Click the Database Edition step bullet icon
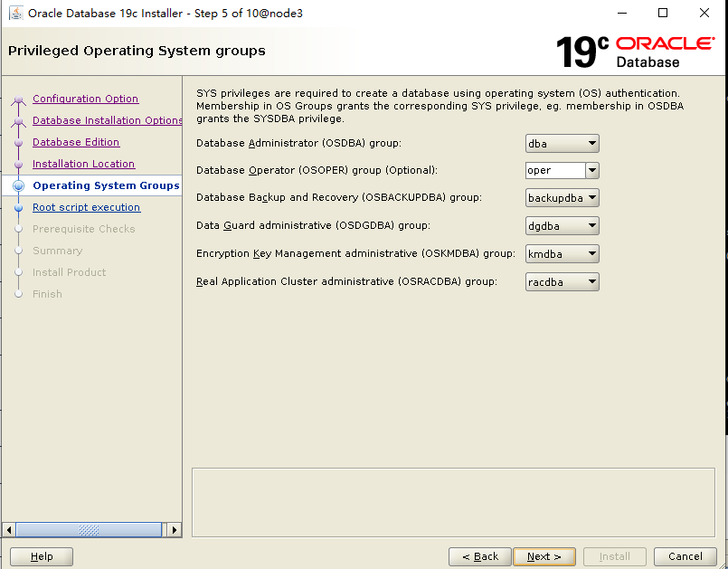The width and height of the screenshot is (728, 569). click(19, 143)
